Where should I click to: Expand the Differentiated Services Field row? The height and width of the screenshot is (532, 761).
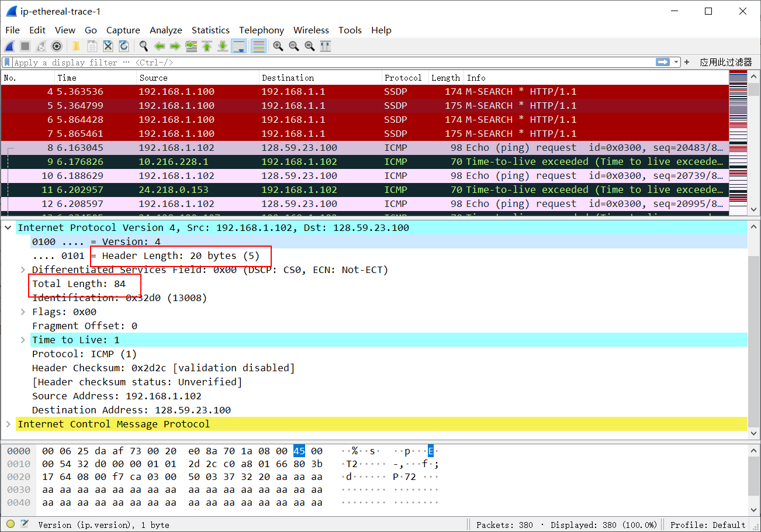(x=23, y=270)
